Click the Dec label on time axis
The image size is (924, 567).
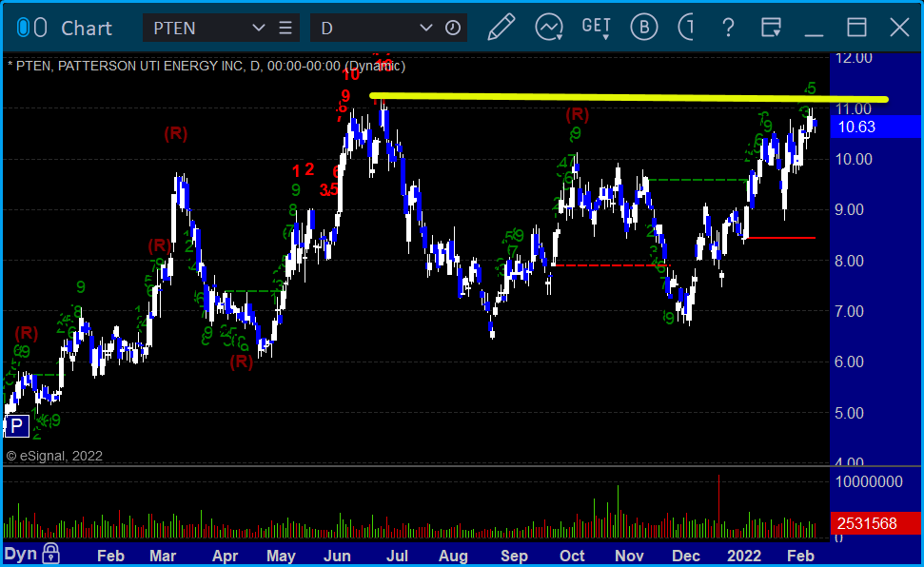click(686, 556)
